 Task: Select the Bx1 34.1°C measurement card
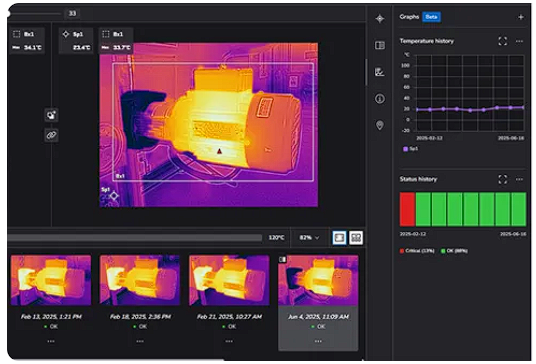tap(27, 41)
